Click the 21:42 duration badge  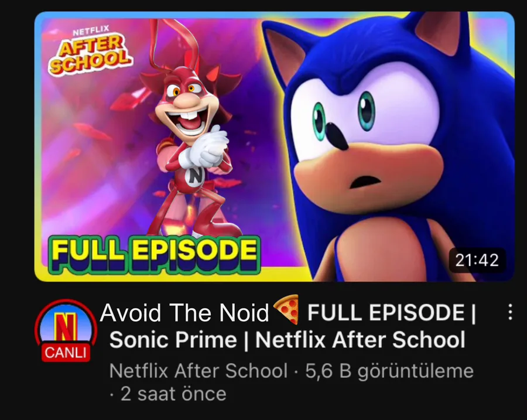[x=477, y=260]
